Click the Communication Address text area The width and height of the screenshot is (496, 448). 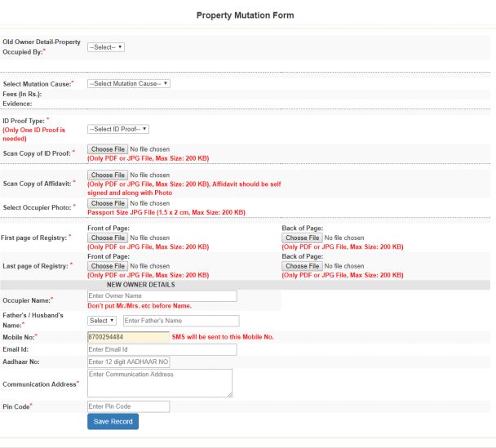tap(159, 383)
